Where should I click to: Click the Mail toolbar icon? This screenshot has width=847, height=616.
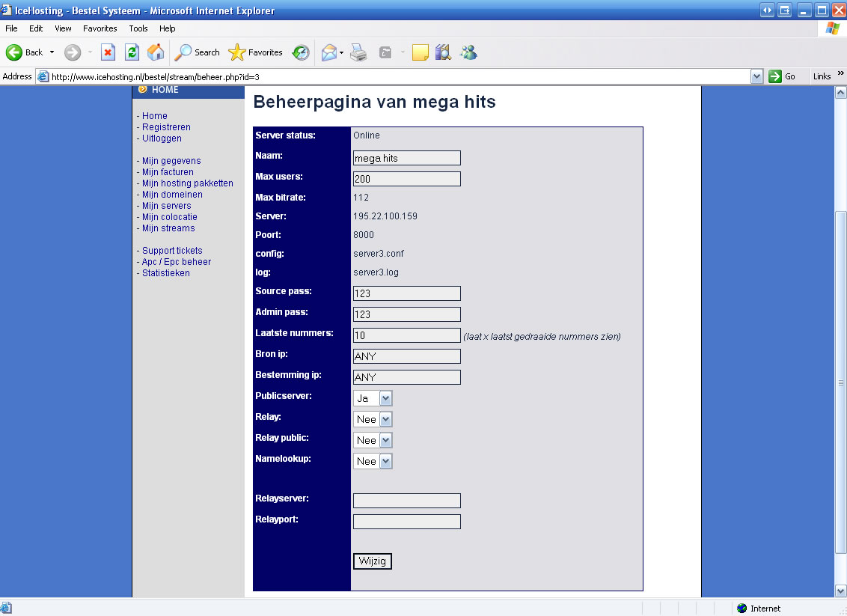[x=328, y=52]
